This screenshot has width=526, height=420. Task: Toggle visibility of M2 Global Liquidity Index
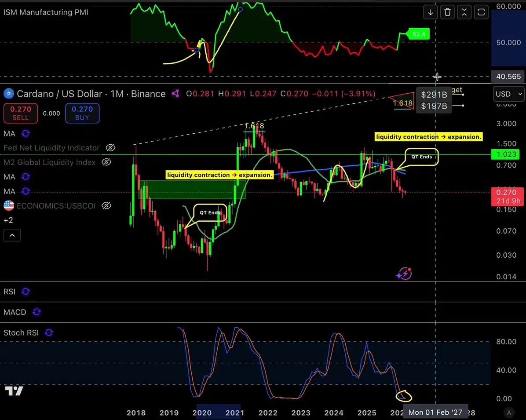(x=106, y=162)
